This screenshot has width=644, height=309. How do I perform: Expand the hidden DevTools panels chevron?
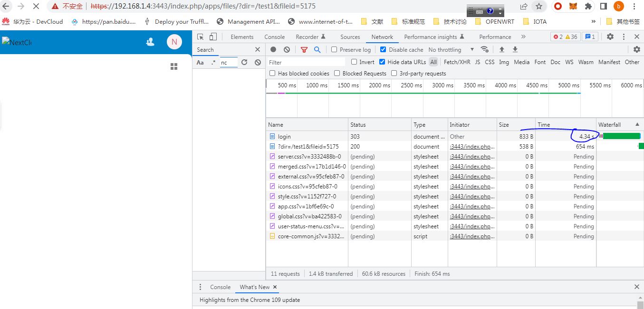pyautogui.click(x=524, y=37)
